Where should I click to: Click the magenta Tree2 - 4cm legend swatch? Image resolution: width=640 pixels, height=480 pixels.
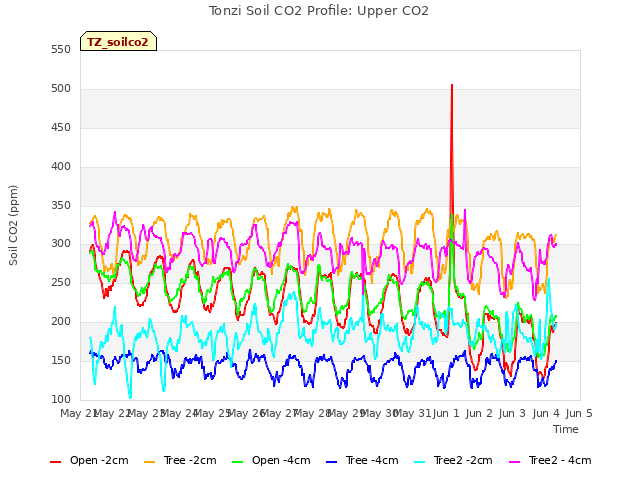tap(515, 462)
